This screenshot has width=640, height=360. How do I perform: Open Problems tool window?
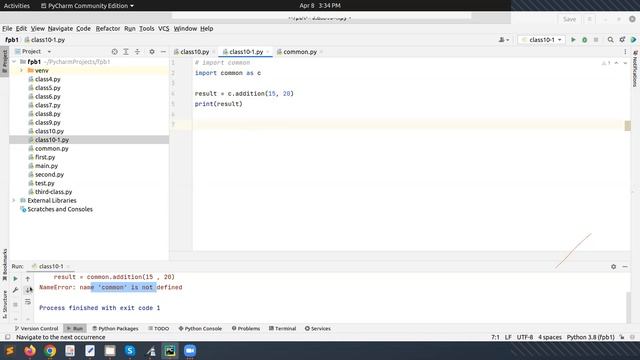246,329
